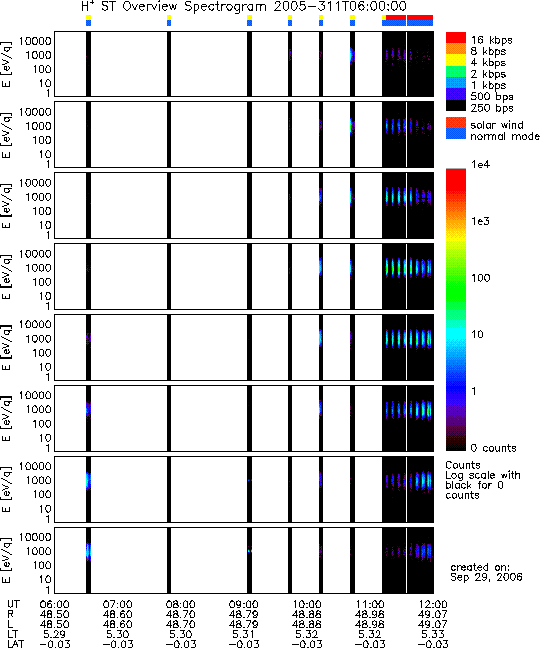Click the eighth (bottom) spectrogram panel
Image resolution: width=540 pixels, height=648 pixels.
(x=244, y=560)
